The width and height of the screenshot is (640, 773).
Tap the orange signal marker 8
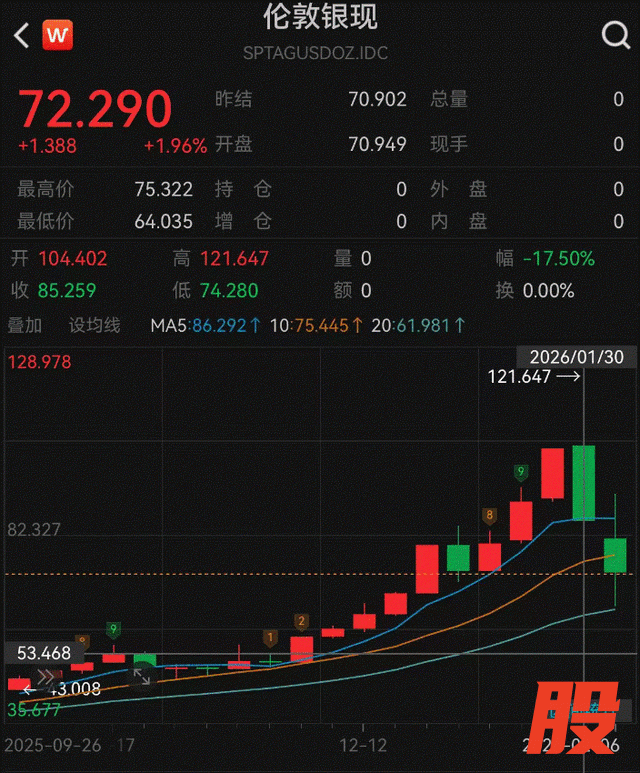(x=489, y=516)
